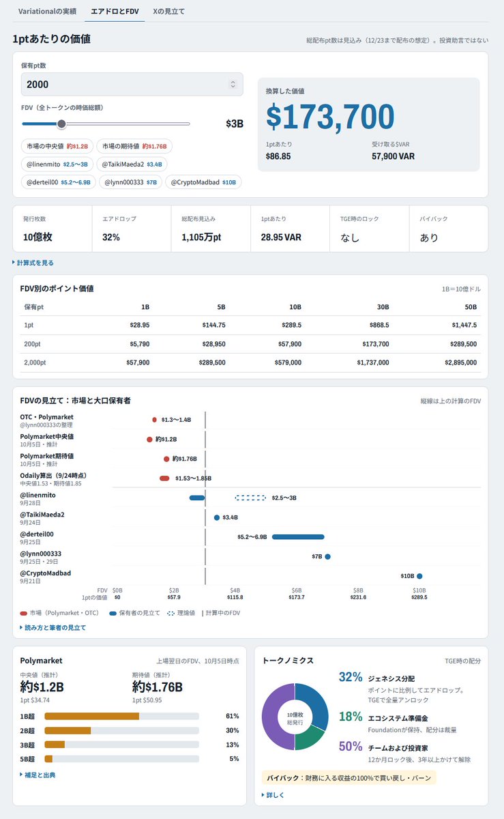The image size is (504, 819).
Task: Expand 補足と出典 under Polymarket
Action: pyautogui.click(x=38, y=775)
